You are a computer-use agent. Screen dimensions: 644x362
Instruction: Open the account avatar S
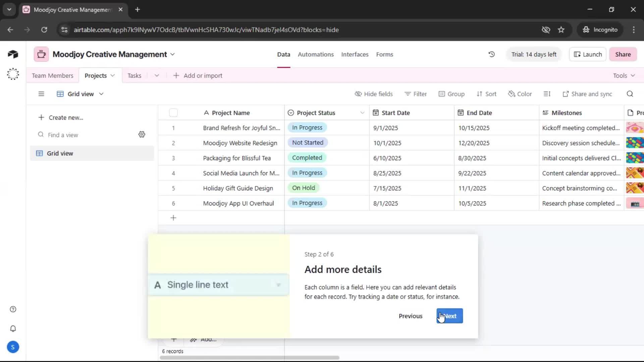coord(13,347)
